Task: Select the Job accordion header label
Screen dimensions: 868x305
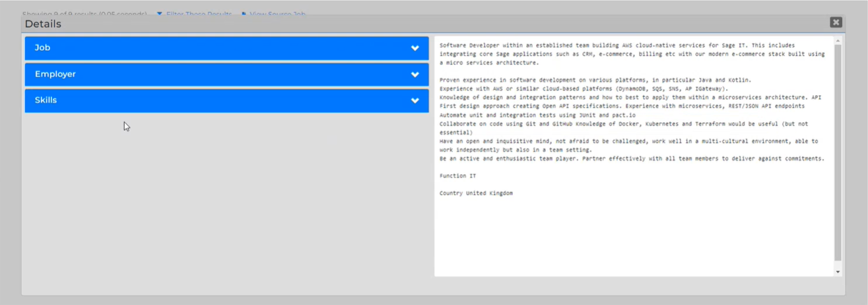Action: tap(42, 48)
